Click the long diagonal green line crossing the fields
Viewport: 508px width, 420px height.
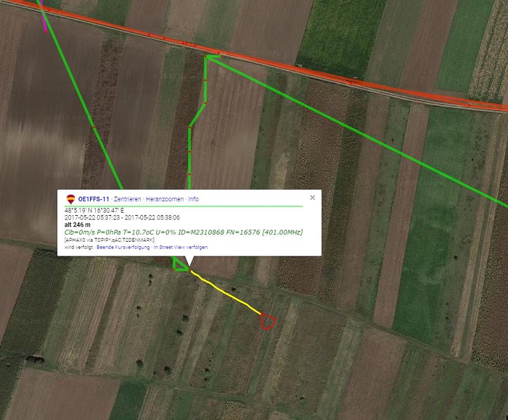pos(356,131)
